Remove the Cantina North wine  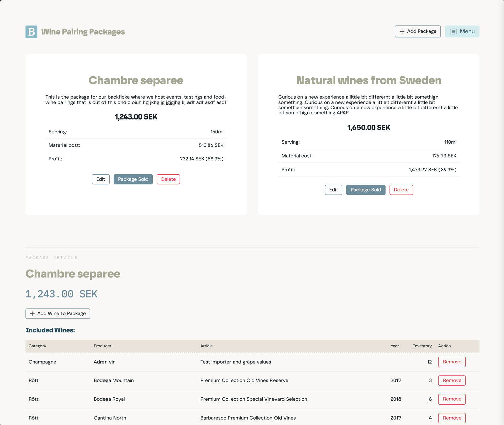tap(452, 418)
